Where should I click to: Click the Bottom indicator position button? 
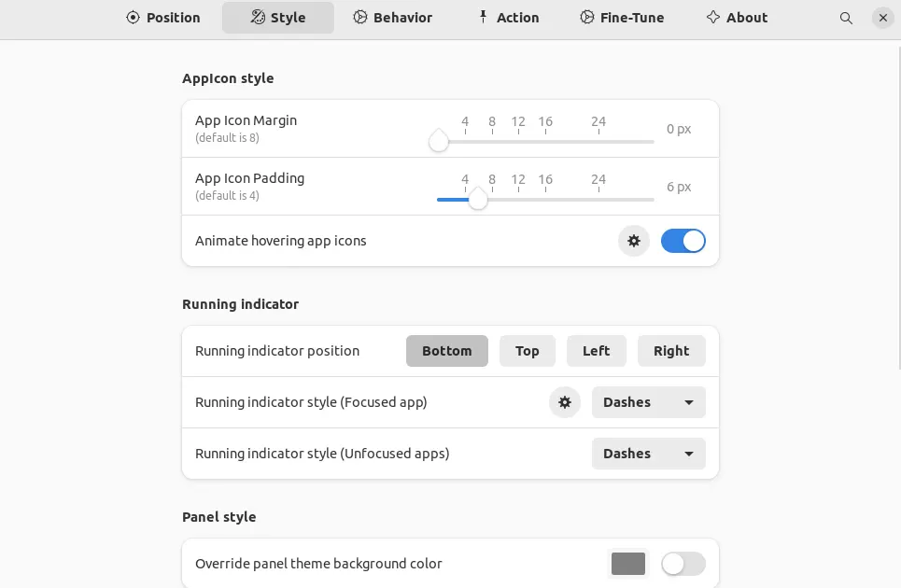click(x=446, y=351)
